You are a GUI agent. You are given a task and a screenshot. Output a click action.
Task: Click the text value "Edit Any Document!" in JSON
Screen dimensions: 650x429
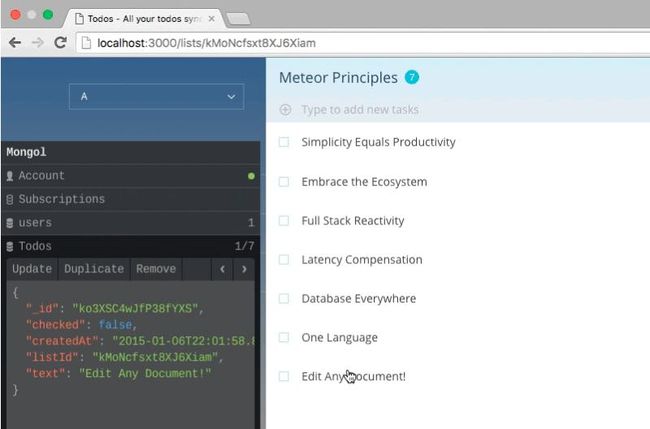(145, 373)
